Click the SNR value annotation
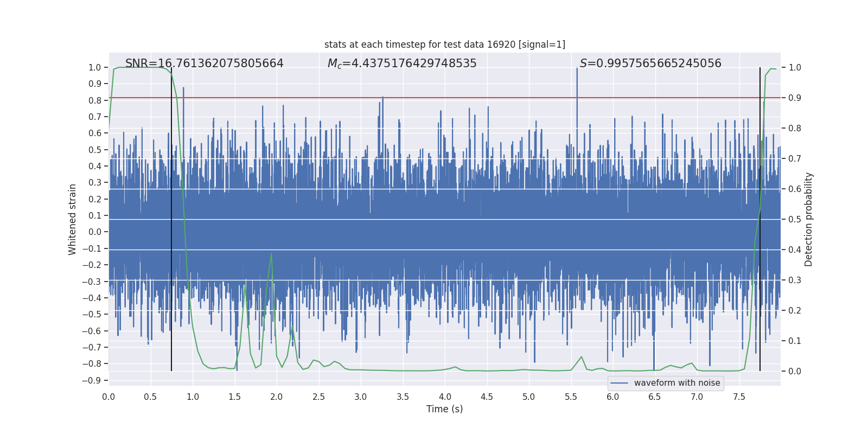Viewport: 868px width, 434px height. (205, 63)
